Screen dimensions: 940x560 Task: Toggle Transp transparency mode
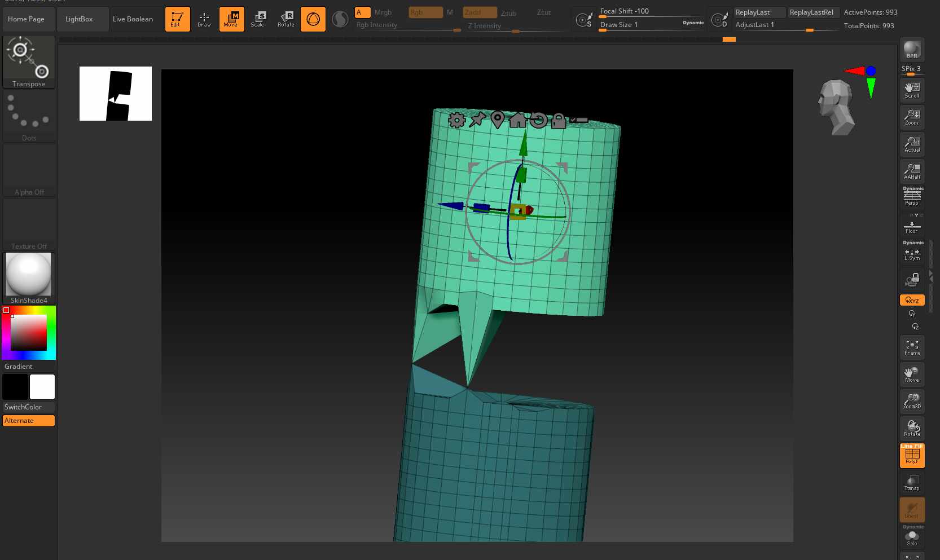912,483
